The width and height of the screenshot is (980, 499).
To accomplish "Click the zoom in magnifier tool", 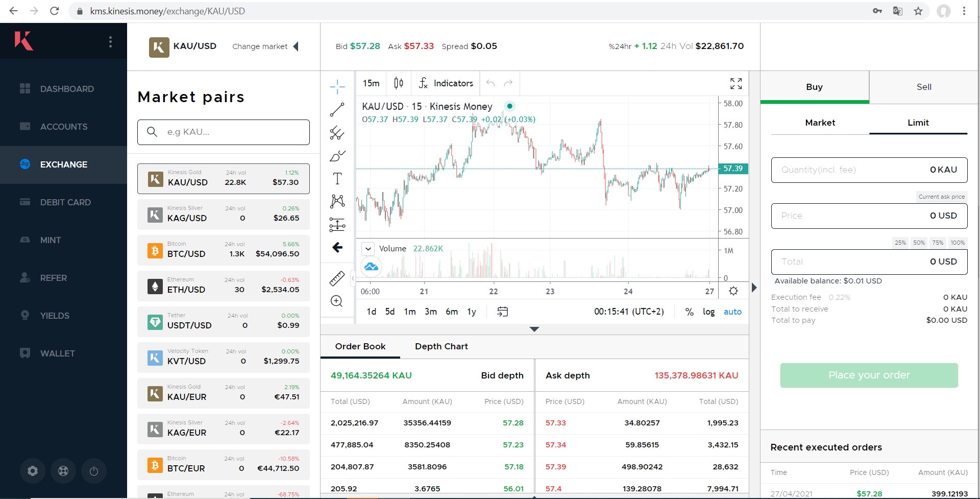I will point(337,301).
